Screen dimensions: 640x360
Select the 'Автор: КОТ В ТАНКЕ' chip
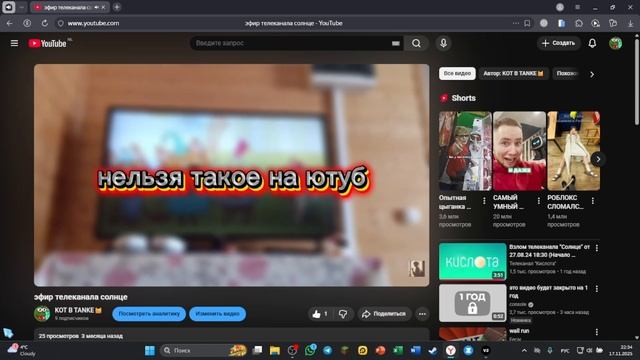pos(513,73)
